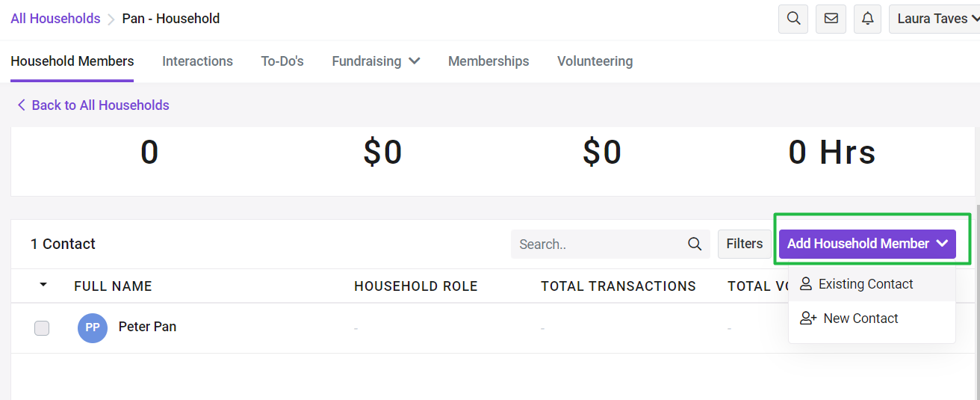Switch to the Memberships tab
Screen dimensions: 980x400
tap(489, 61)
